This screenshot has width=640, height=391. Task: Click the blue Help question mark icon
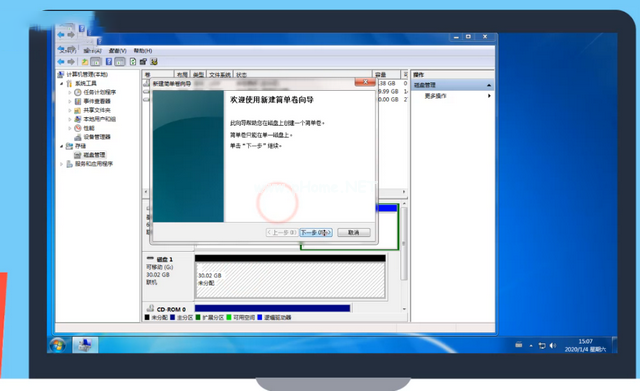109,62
